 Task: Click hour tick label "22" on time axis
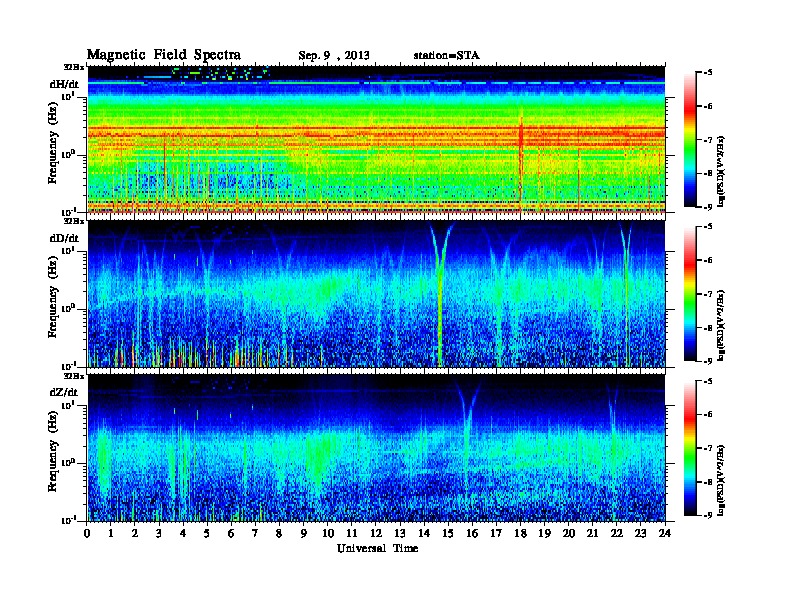click(x=616, y=533)
